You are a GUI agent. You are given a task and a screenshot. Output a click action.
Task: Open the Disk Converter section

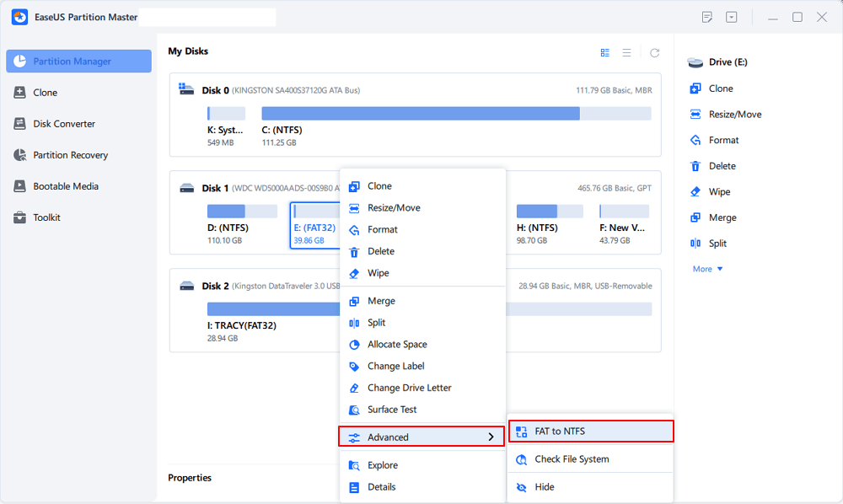pyautogui.click(x=64, y=124)
